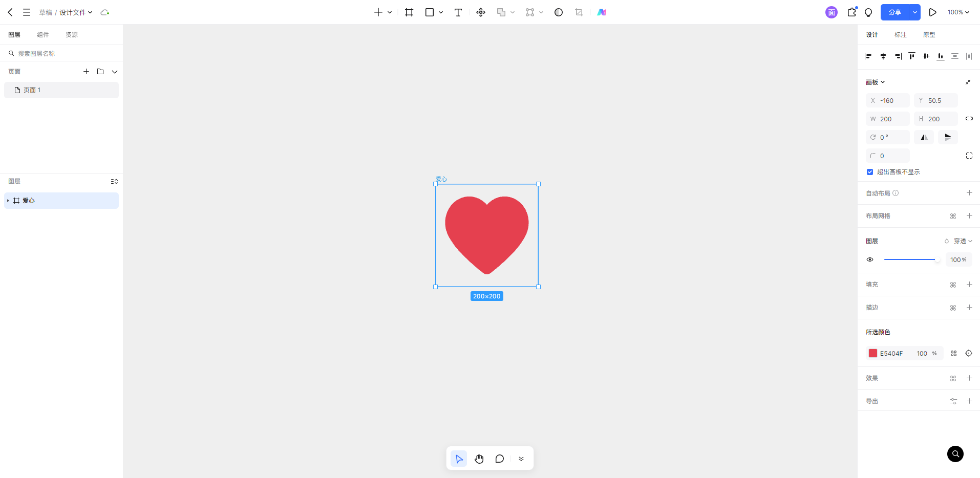Open the design file name dropdown

76,12
